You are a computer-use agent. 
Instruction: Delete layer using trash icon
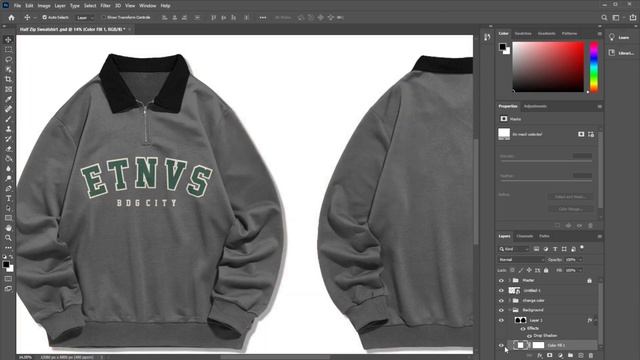click(591, 356)
